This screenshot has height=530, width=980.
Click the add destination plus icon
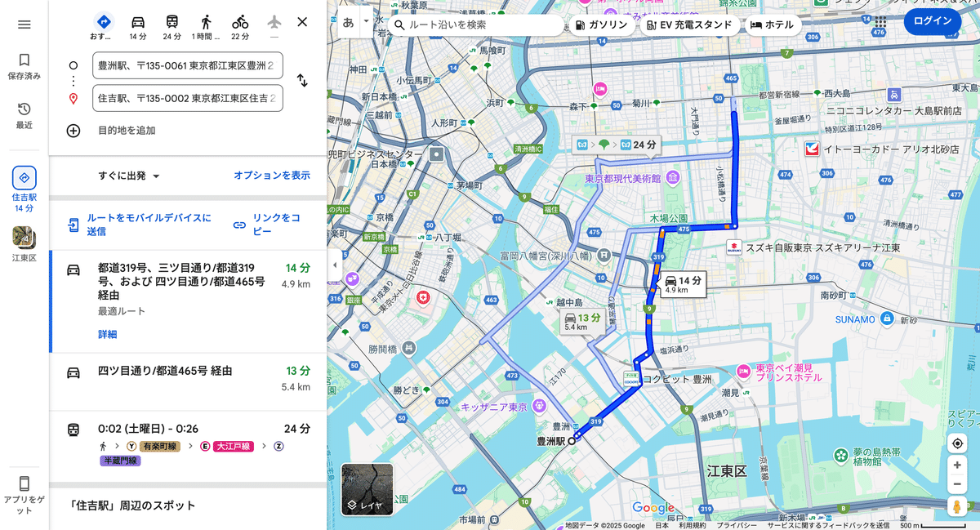(73, 131)
